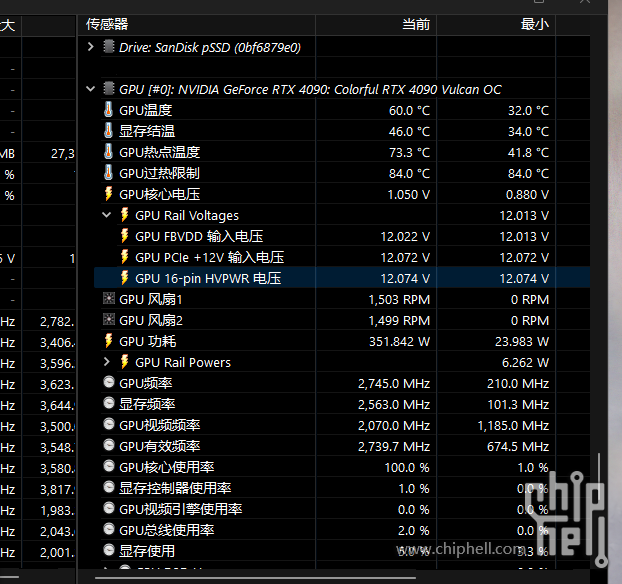622x584 pixels.
Task: Click the 最小 column header
Action: click(496, 25)
